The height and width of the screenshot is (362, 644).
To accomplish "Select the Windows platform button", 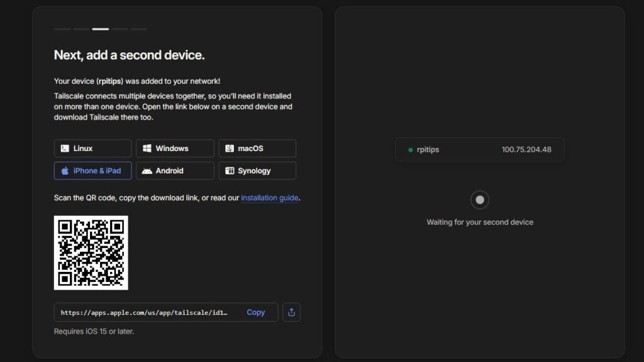I will click(175, 149).
